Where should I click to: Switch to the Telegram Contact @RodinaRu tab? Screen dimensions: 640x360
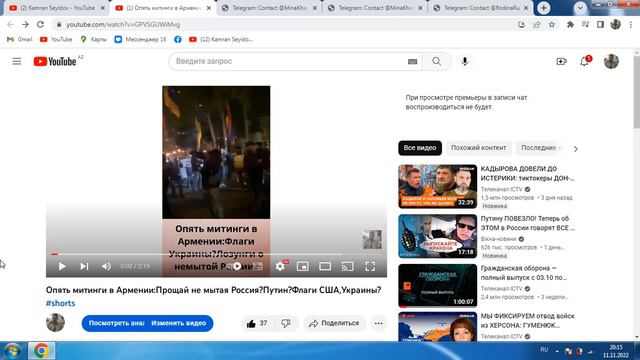click(x=481, y=8)
